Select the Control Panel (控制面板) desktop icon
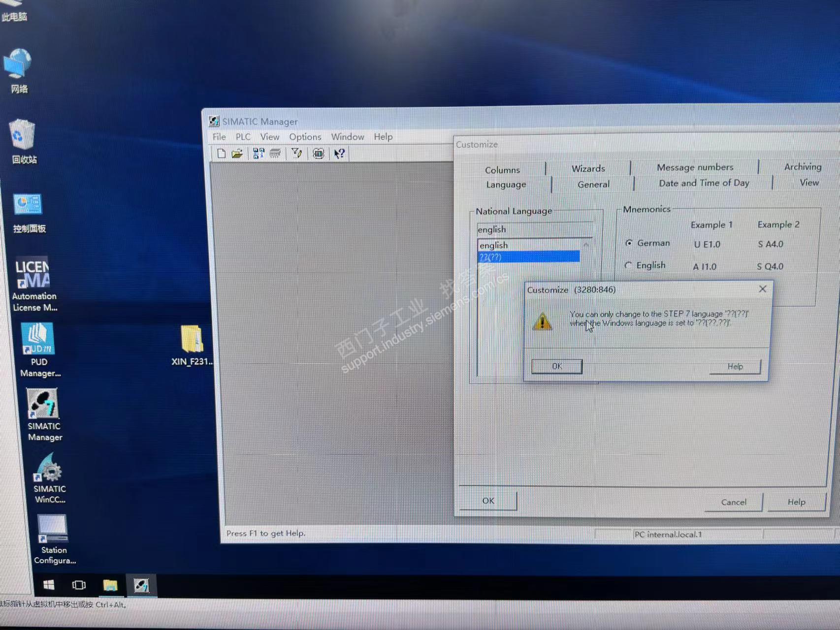 29,213
